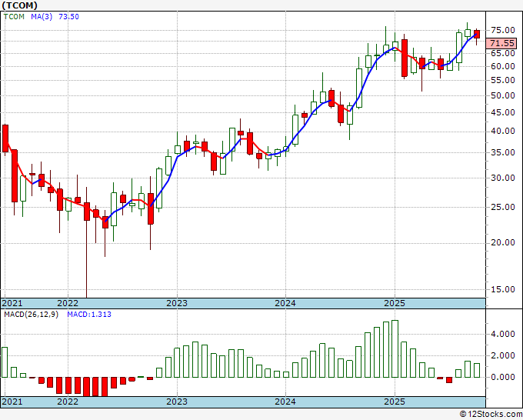Image resolution: width=523 pixels, height=420 pixels.
Task: Click the 2.000 MACD axis label
Action: click(503, 355)
